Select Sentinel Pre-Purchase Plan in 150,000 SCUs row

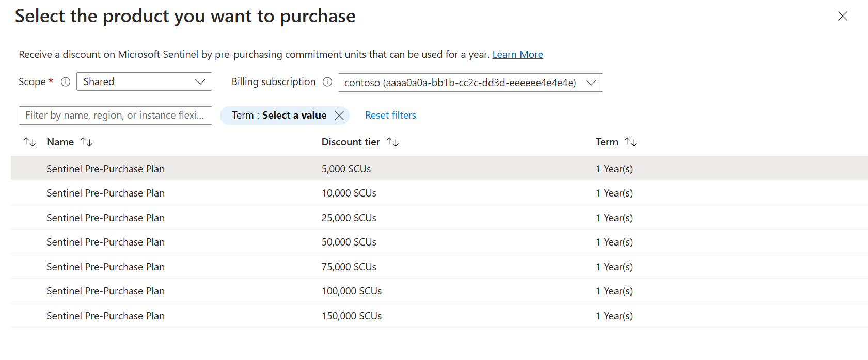coord(105,316)
